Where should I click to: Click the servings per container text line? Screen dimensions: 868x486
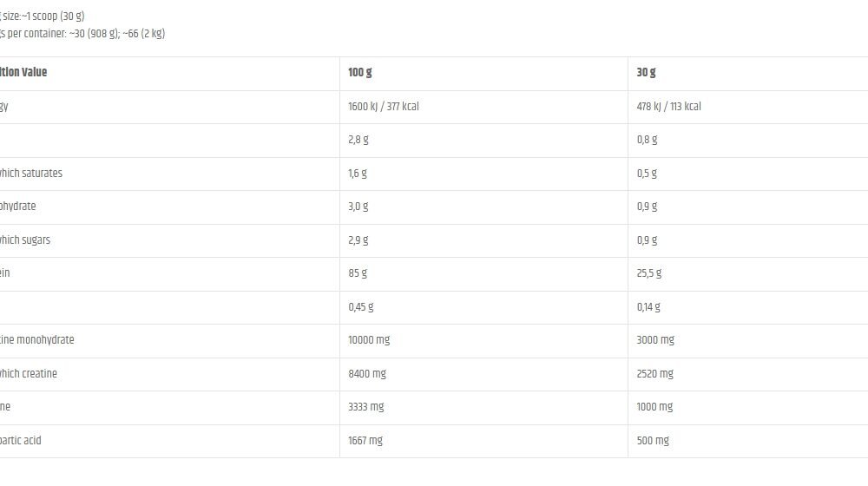(x=82, y=34)
